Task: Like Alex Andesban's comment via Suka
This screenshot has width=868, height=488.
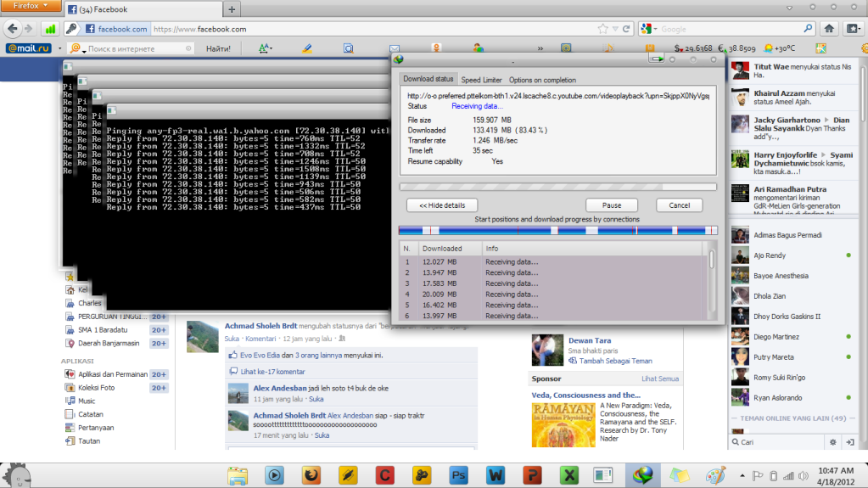Action: 316,399
